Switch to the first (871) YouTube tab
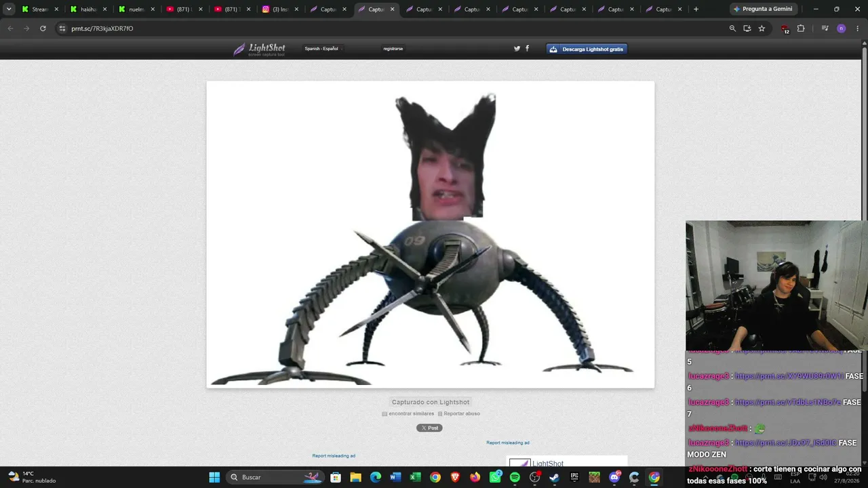The height and width of the screenshot is (488, 868). pos(184,9)
